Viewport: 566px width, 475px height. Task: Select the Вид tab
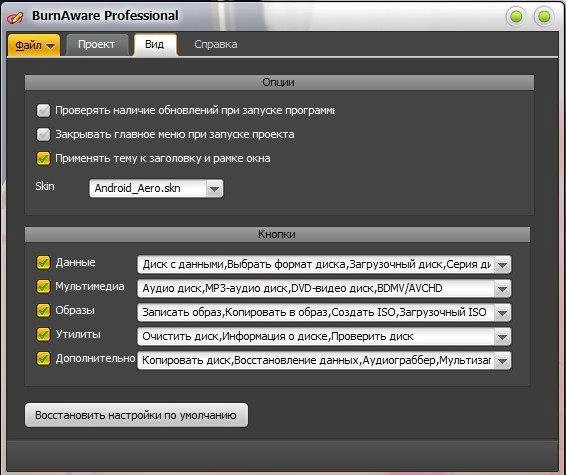click(154, 45)
